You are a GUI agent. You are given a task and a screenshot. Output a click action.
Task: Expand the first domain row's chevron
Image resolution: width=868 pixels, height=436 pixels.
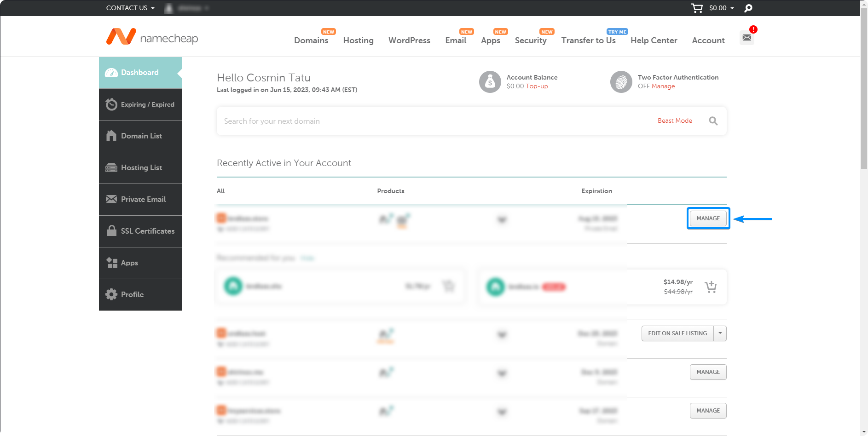502,220
